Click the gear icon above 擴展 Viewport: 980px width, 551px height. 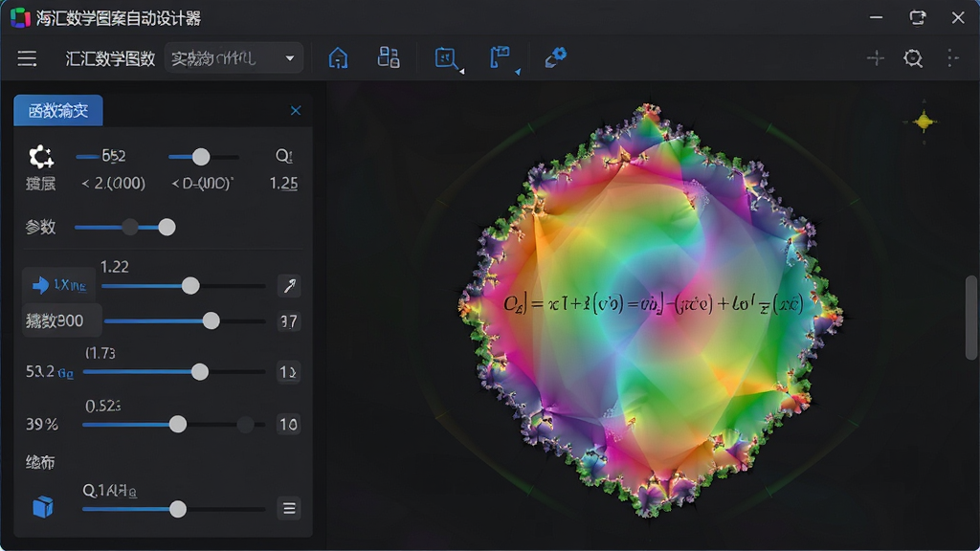[41, 157]
